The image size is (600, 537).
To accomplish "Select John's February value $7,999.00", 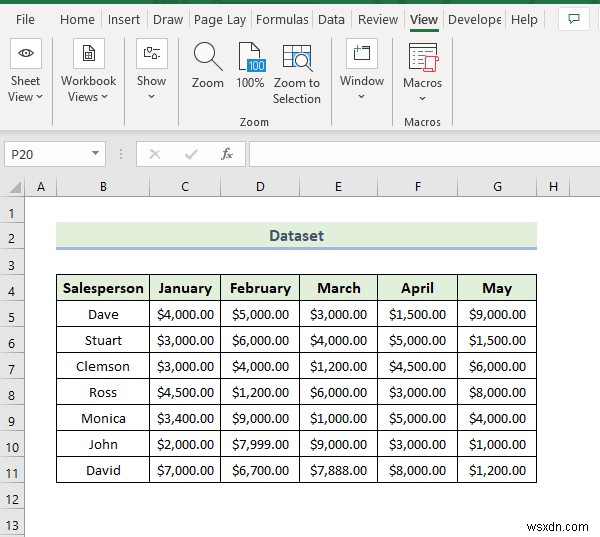I will click(x=260, y=444).
